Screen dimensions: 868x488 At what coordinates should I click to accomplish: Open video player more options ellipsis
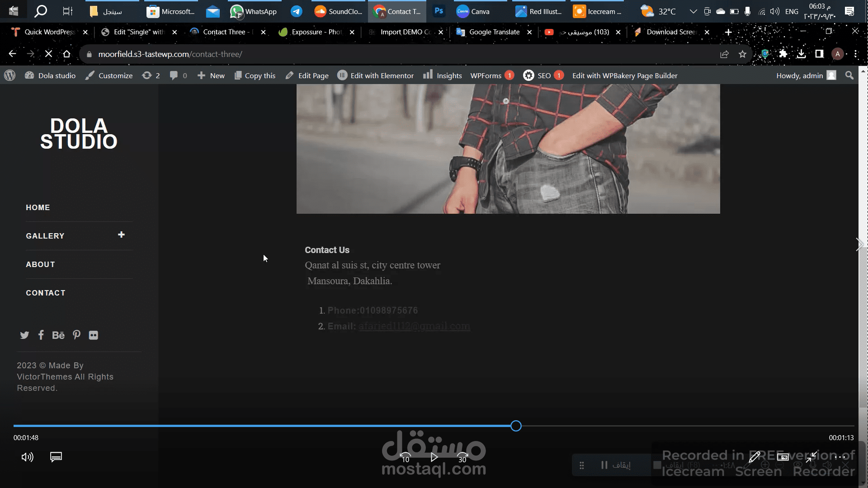pos(840,457)
